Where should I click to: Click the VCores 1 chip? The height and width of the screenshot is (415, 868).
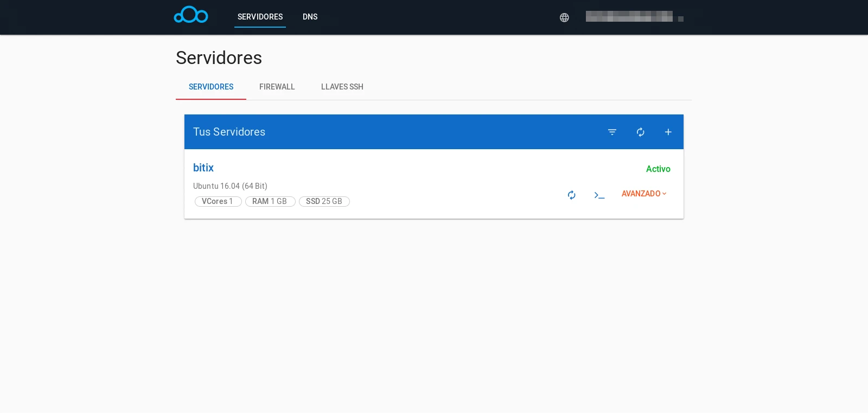(218, 201)
